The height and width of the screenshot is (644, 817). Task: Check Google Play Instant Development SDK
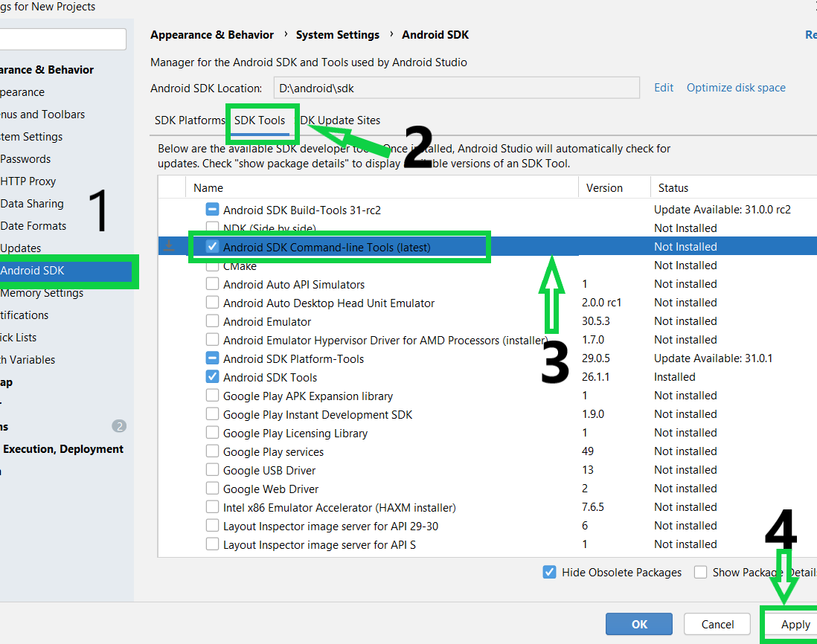click(x=212, y=414)
